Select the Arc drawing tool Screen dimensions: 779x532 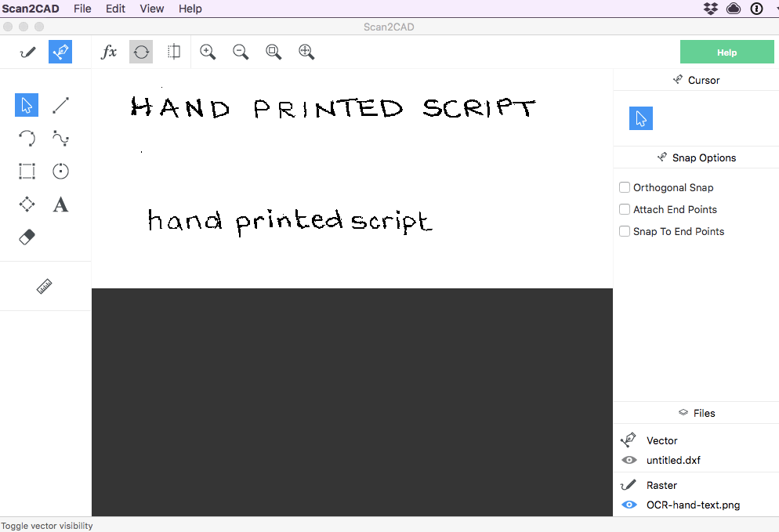(26, 138)
